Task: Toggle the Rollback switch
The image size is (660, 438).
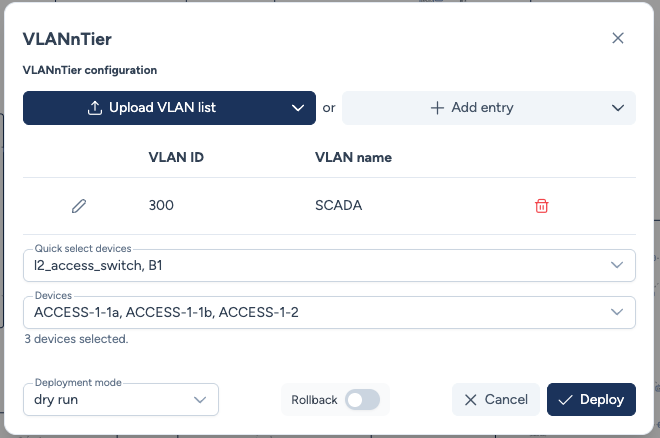Action: [x=362, y=400]
